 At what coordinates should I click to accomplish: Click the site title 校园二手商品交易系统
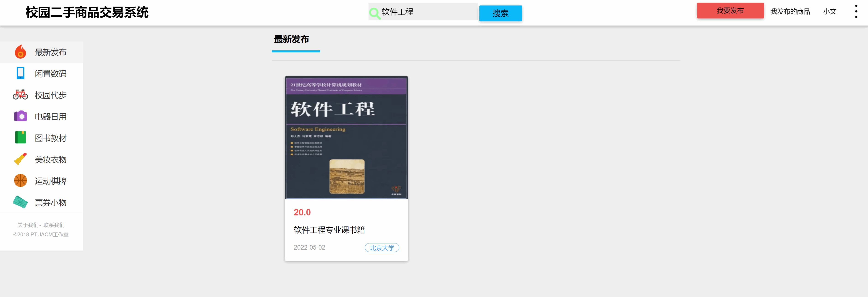click(x=87, y=13)
